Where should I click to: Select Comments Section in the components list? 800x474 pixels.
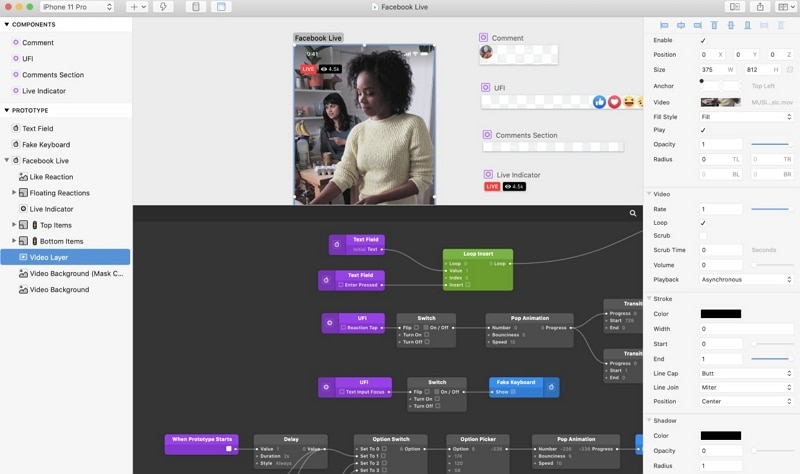[x=53, y=74]
